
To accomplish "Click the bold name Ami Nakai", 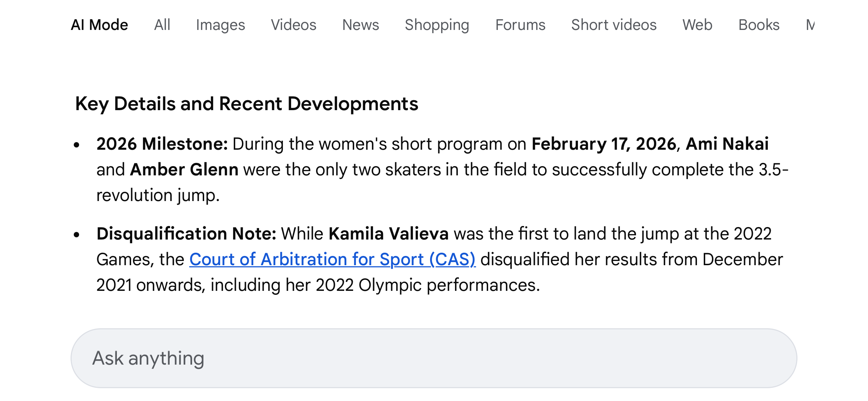I will point(727,144).
